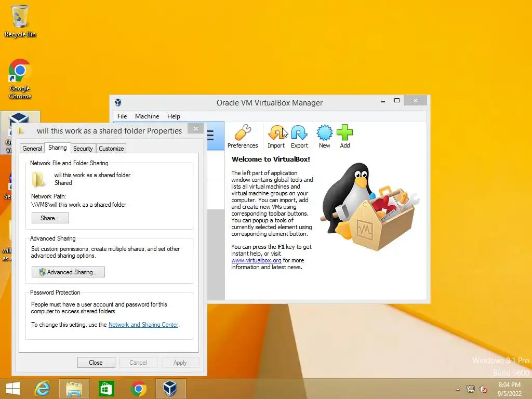Click Apply in the Properties dialog
This screenshot has width=532, height=399.
[180, 362]
